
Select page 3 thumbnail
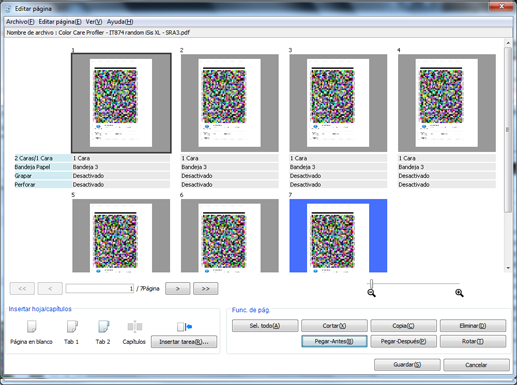pos(338,103)
